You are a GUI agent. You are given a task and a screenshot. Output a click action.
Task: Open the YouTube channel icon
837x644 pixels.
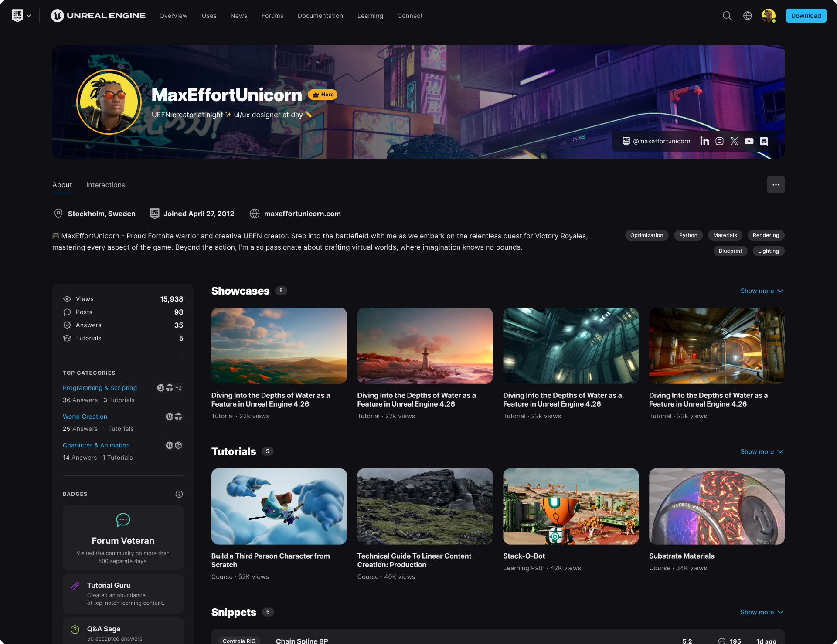coord(749,141)
